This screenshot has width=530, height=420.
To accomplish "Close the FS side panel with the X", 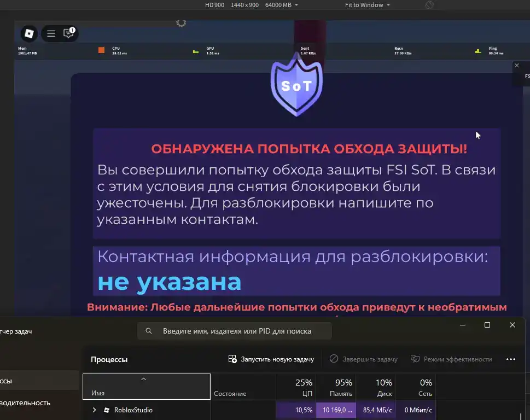I will click(x=516, y=66).
